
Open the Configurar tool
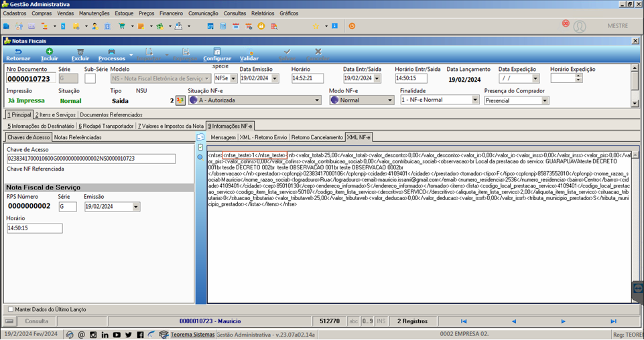click(x=217, y=55)
